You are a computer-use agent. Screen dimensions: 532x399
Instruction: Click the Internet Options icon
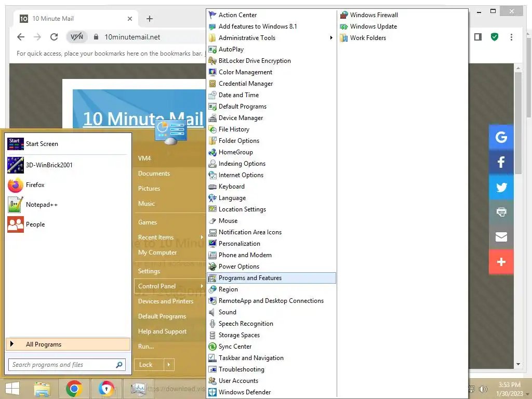[x=212, y=175]
